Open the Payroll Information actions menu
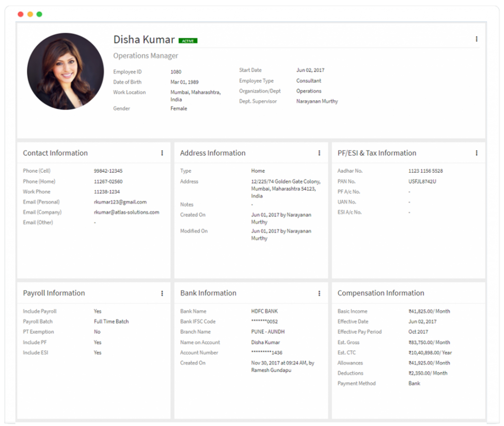The width and height of the screenshot is (504, 426). tap(162, 293)
